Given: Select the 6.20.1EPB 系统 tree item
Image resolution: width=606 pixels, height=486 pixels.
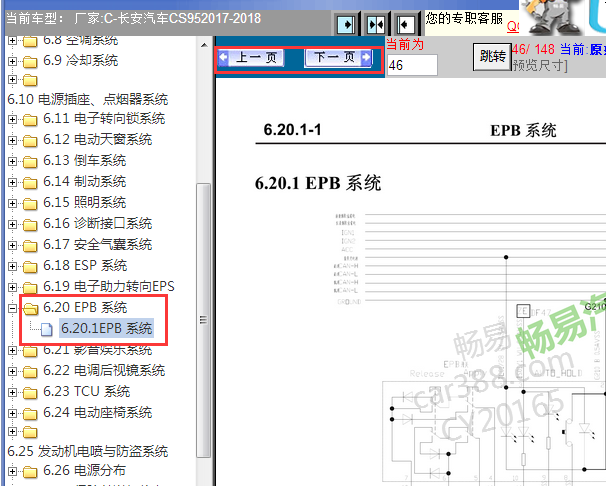Looking at the screenshot, I should [106, 328].
